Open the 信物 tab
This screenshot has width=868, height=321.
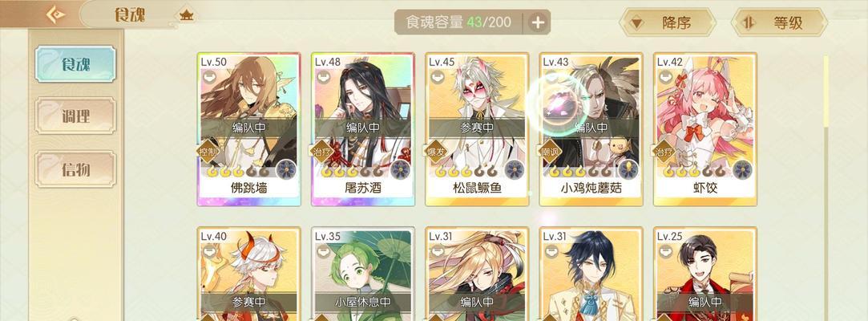[x=75, y=169]
